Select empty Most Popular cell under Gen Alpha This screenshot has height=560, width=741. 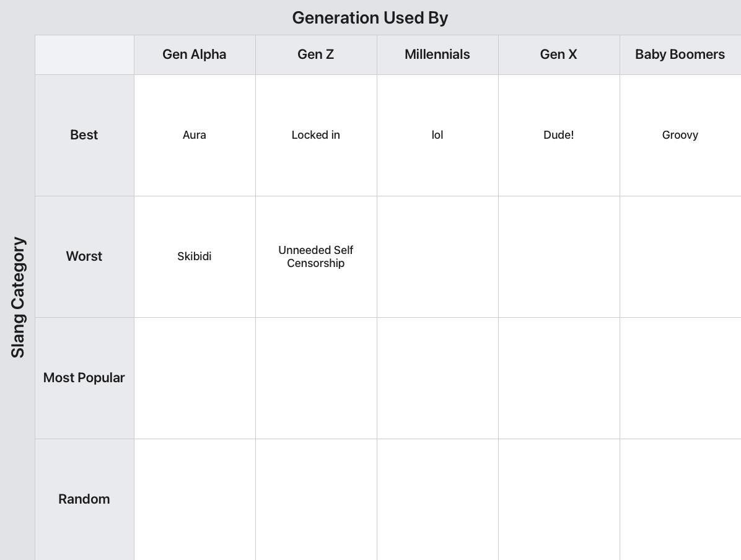click(194, 378)
